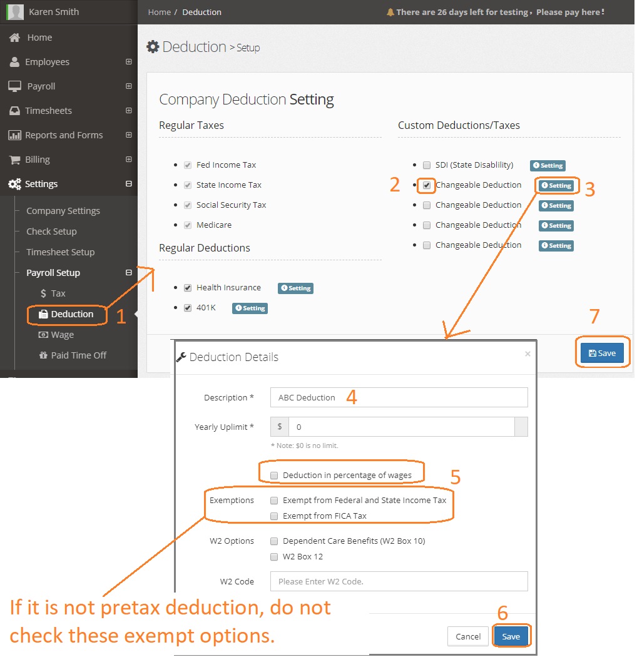The height and width of the screenshot is (672, 637).
Task: Click the Yearly Uplimit amount field
Action: [402, 427]
